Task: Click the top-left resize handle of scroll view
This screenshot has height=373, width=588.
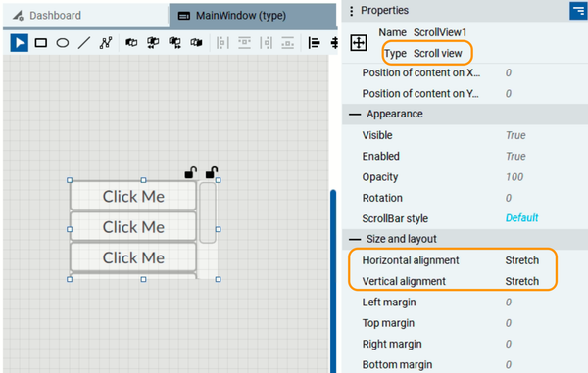Action: [70, 180]
